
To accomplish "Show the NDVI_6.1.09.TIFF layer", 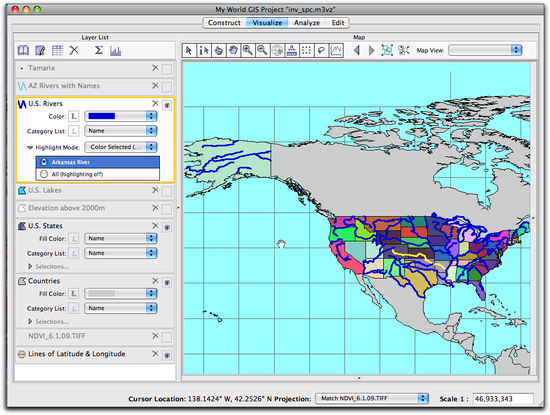I will [x=167, y=337].
